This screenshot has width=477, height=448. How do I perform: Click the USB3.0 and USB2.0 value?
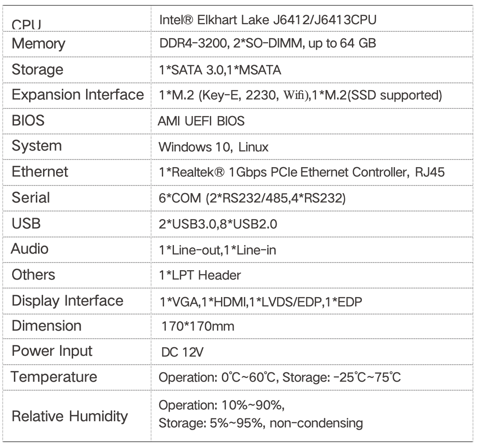point(218,223)
